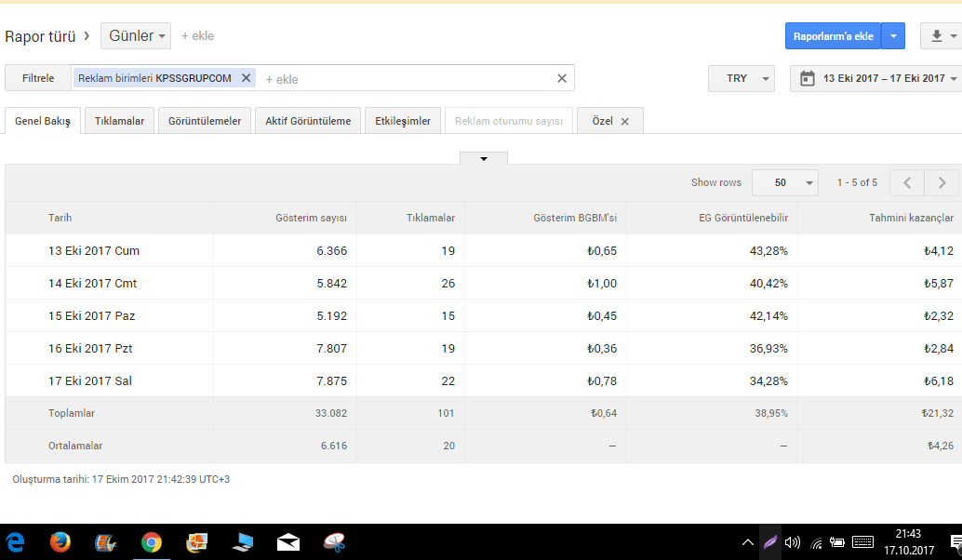The height and width of the screenshot is (560, 962).
Task: Click + ekle next to Günler
Action: tap(197, 35)
